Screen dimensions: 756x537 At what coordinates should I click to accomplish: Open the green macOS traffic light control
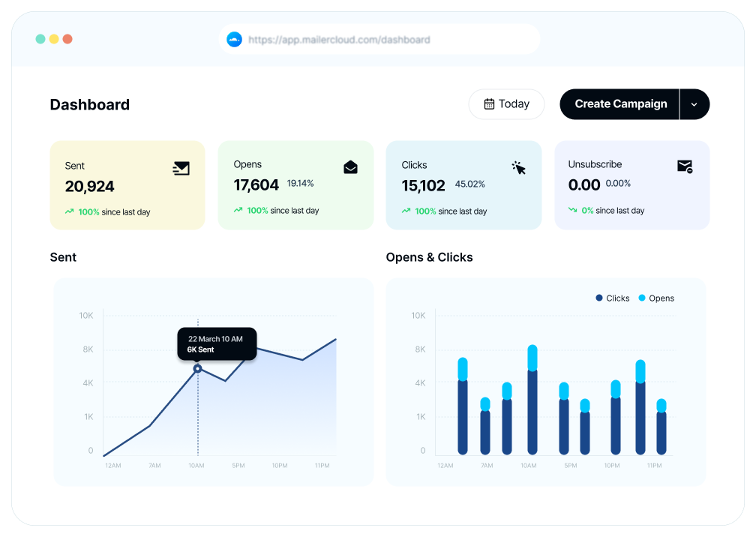click(41, 38)
